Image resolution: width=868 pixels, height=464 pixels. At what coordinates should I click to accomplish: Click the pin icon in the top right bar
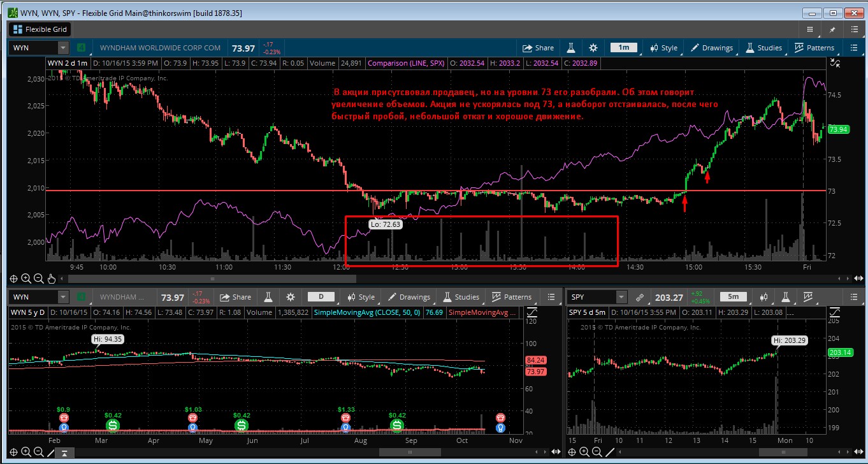coord(832,29)
